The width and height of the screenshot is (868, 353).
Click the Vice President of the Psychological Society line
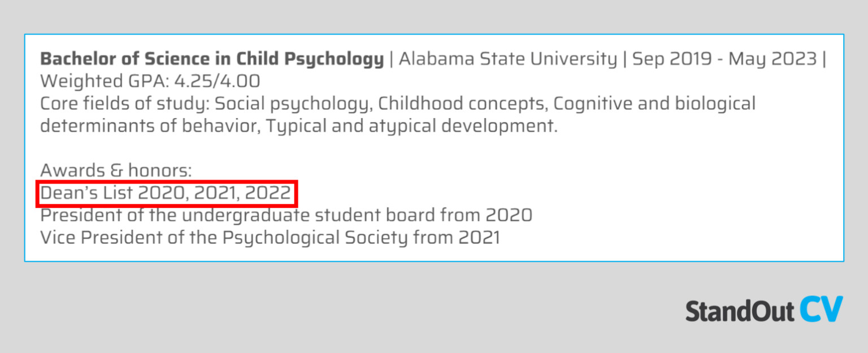click(x=270, y=237)
